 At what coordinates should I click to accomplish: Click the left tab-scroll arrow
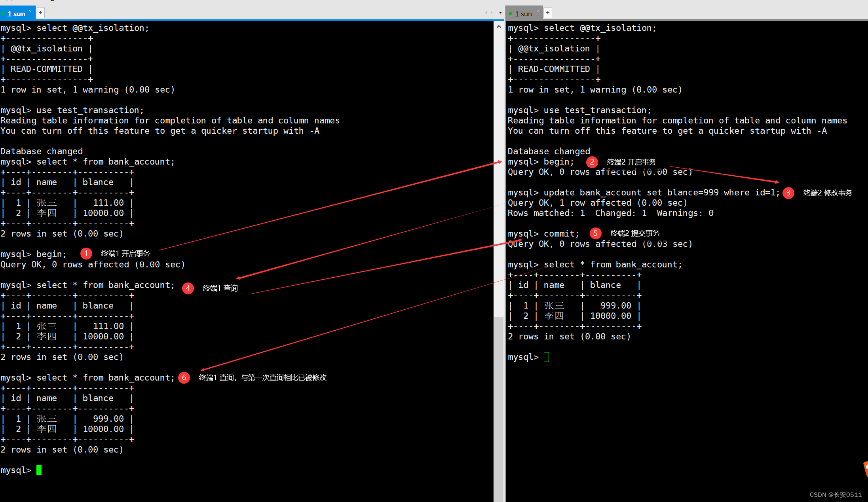pyautogui.click(x=486, y=13)
